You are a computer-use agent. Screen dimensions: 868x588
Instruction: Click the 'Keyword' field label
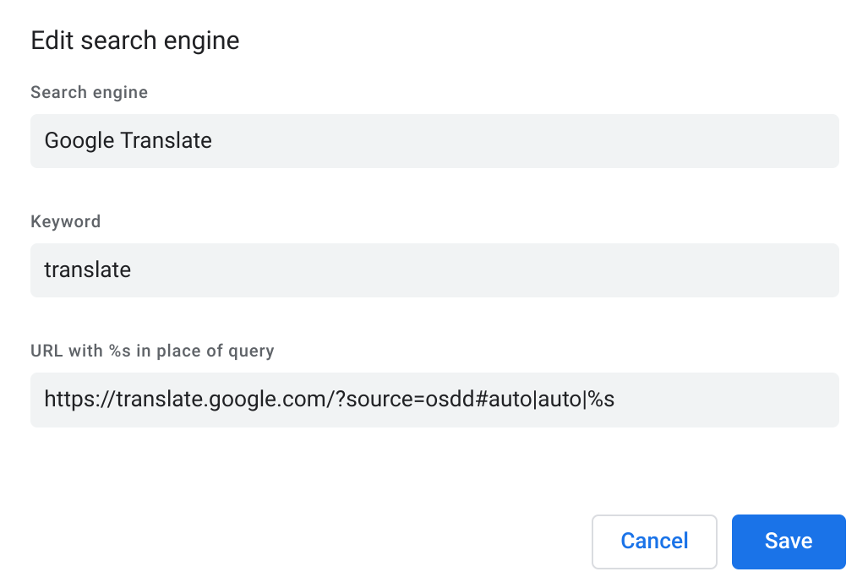point(65,222)
